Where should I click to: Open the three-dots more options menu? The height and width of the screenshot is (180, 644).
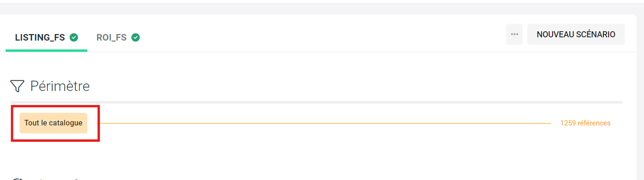click(x=514, y=35)
